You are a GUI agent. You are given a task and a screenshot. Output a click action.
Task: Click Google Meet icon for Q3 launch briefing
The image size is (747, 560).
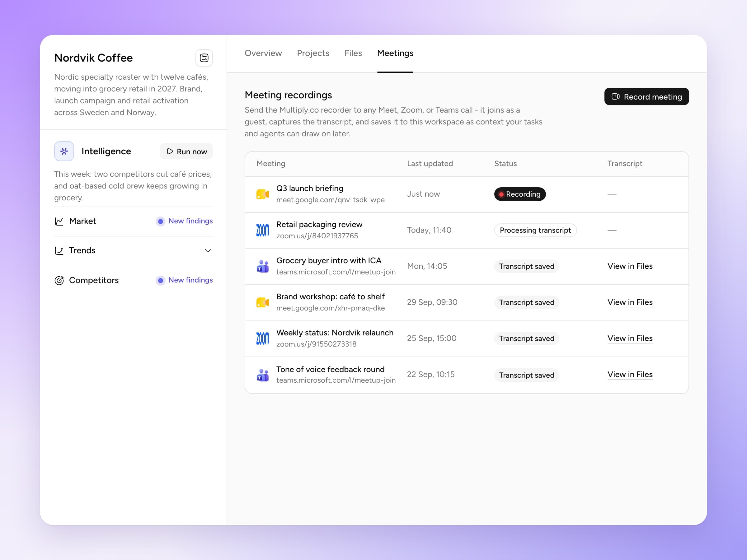click(x=262, y=194)
